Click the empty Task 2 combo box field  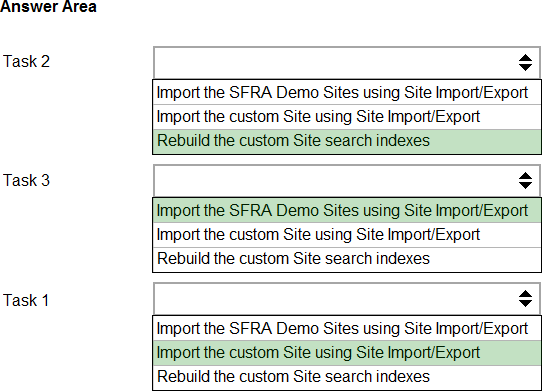click(346, 63)
